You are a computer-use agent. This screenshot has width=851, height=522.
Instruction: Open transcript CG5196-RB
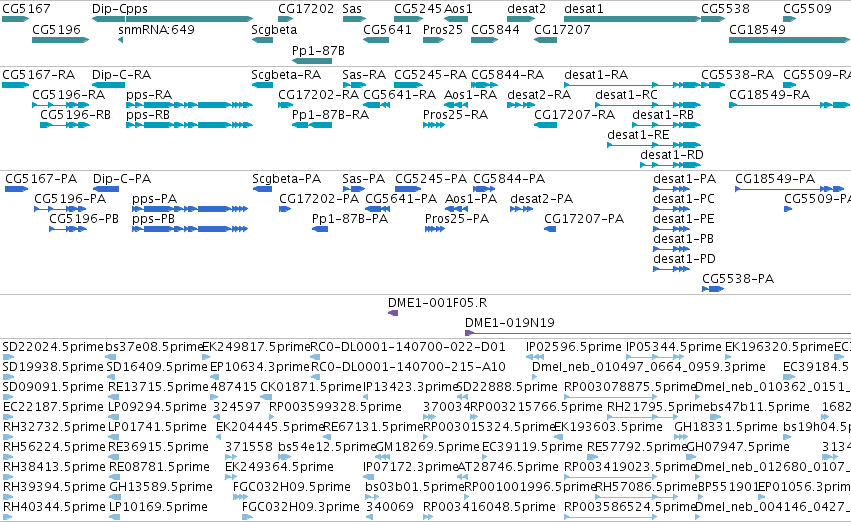(75, 115)
